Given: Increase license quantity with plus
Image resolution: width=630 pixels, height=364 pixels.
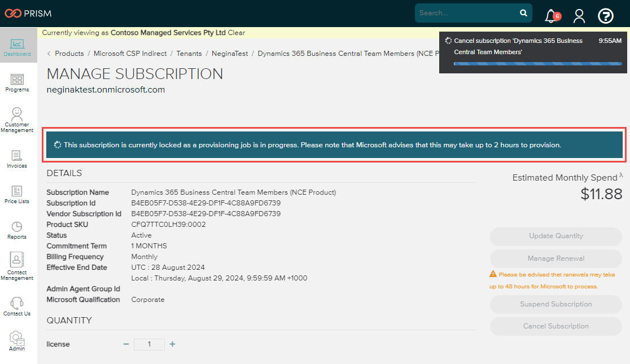Looking at the screenshot, I should pos(172,344).
